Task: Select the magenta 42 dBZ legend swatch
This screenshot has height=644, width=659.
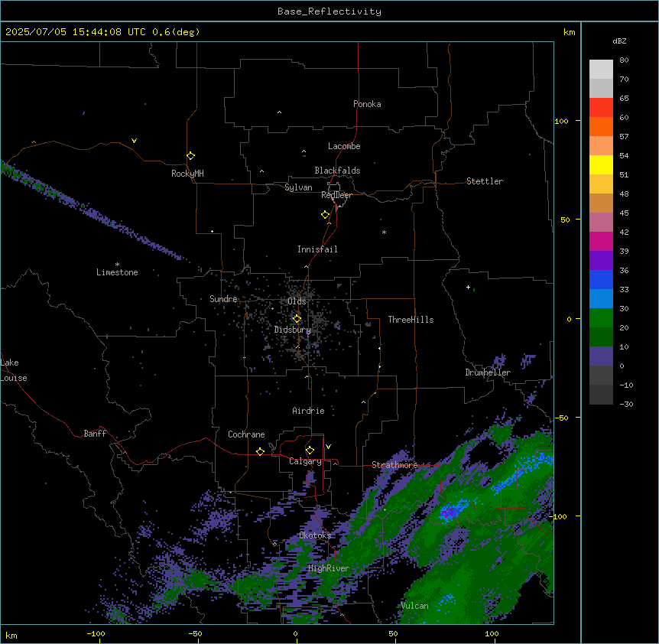Action: pyautogui.click(x=601, y=241)
